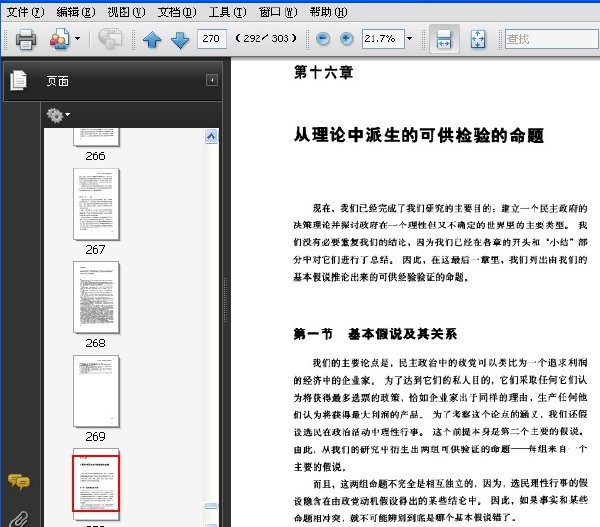Click the thumbnail label 266

click(95, 156)
